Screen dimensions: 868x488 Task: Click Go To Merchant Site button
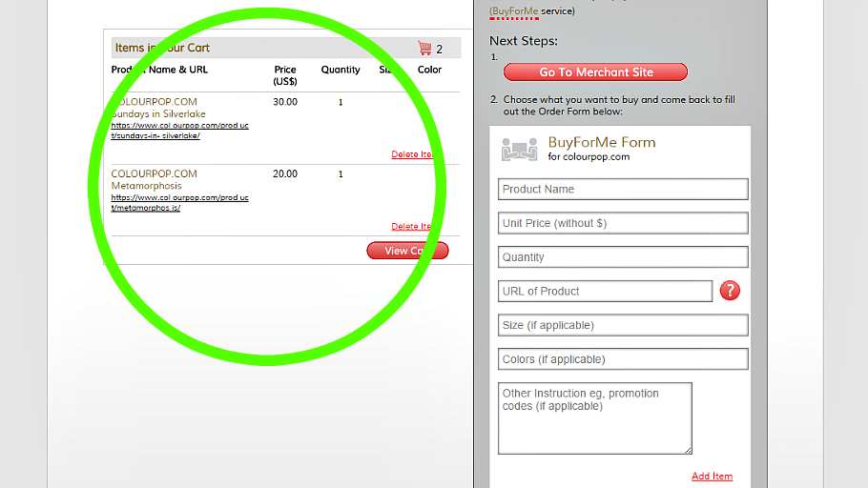pyautogui.click(x=595, y=71)
